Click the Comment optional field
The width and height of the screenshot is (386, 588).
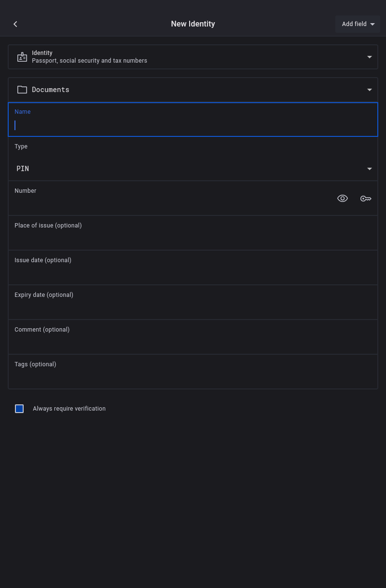click(x=193, y=341)
